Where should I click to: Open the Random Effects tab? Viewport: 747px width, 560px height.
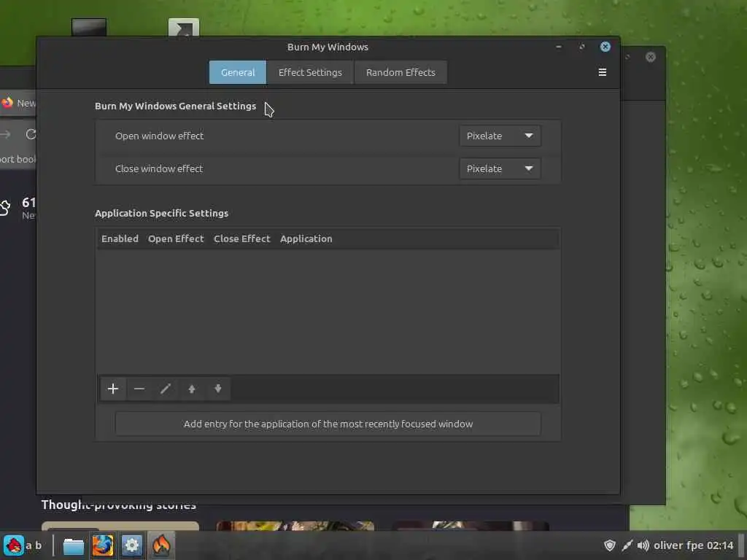[x=400, y=72]
